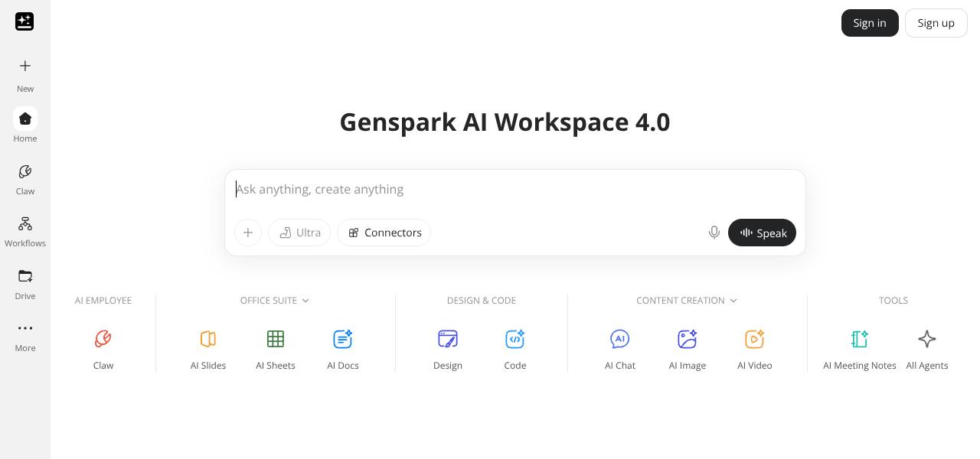Viewport: 980px width, 459px height.
Task: Expand the Office Suite category dropdown
Action: click(x=275, y=301)
